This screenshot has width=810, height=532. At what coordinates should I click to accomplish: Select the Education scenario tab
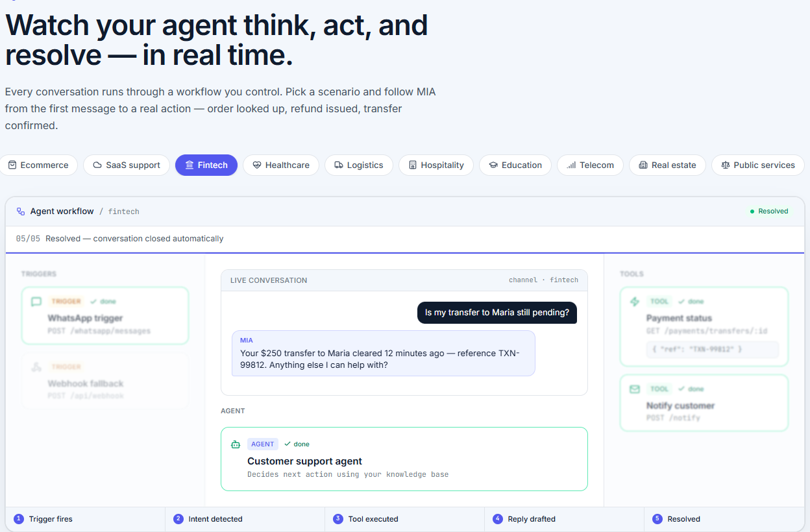click(515, 165)
